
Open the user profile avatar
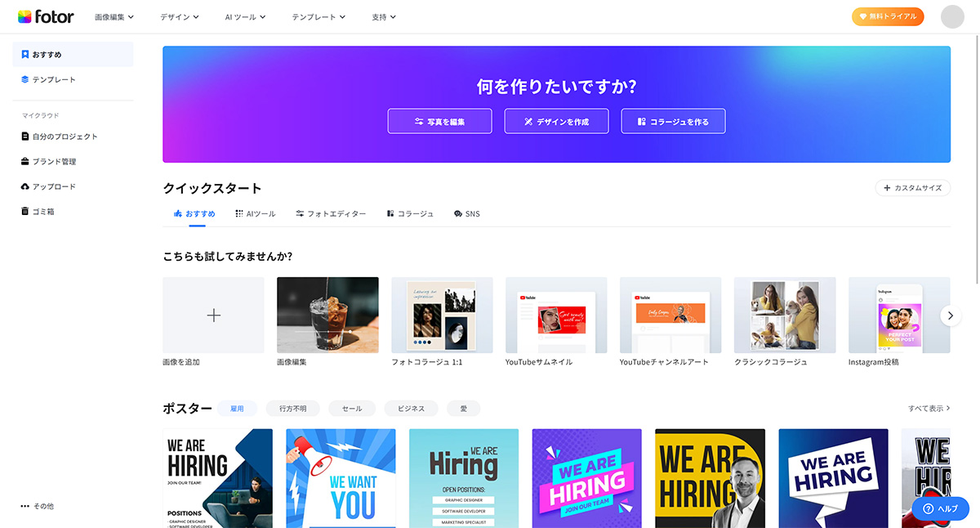click(952, 16)
